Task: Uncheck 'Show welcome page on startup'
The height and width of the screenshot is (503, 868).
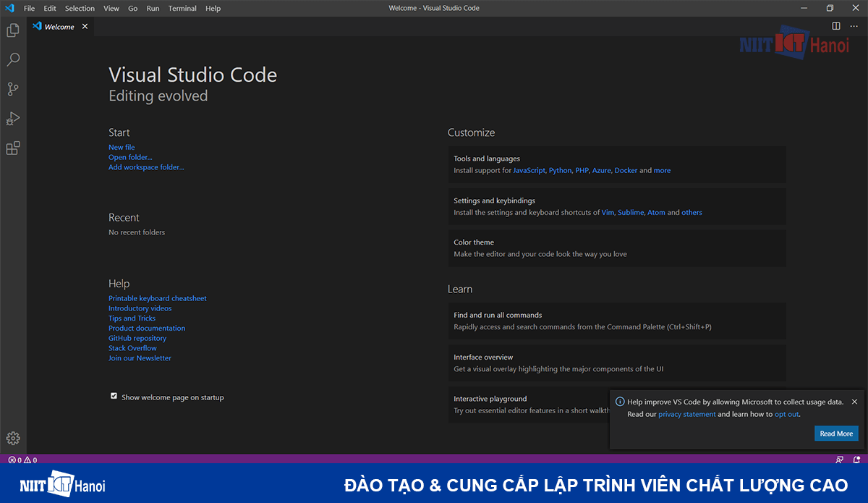Action: 114,397
